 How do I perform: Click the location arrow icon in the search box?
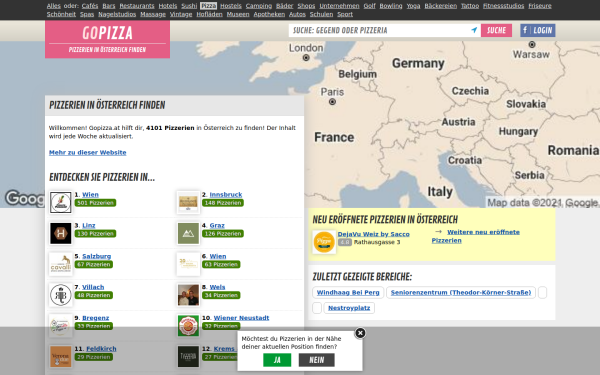(474, 30)
